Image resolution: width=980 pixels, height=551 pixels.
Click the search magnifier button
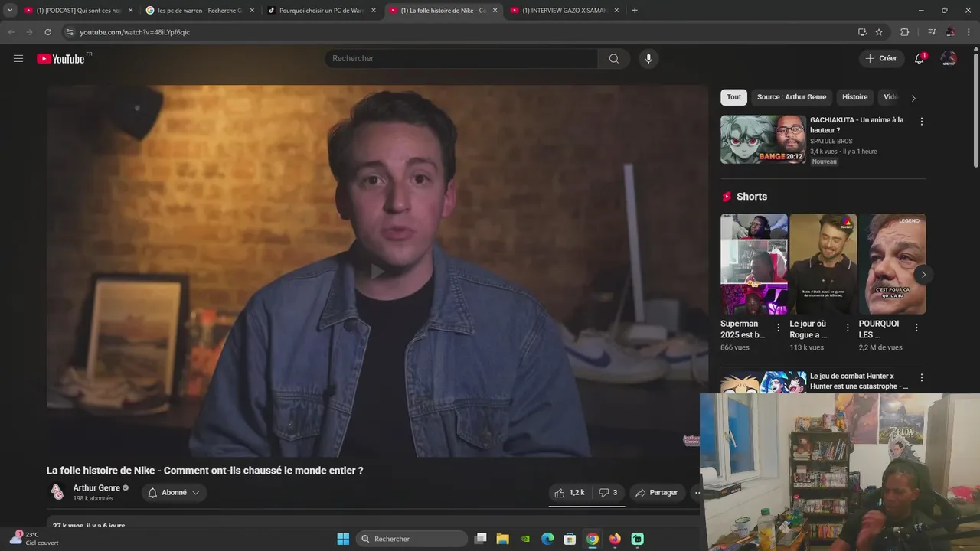pos(614,59)
